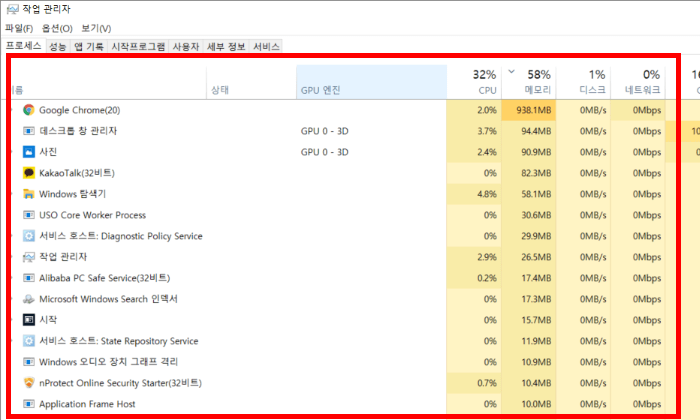Screen dimensions: 700x420
Task: Click the Alibaba PC Safe Service icon
Action: pos(29,278)
